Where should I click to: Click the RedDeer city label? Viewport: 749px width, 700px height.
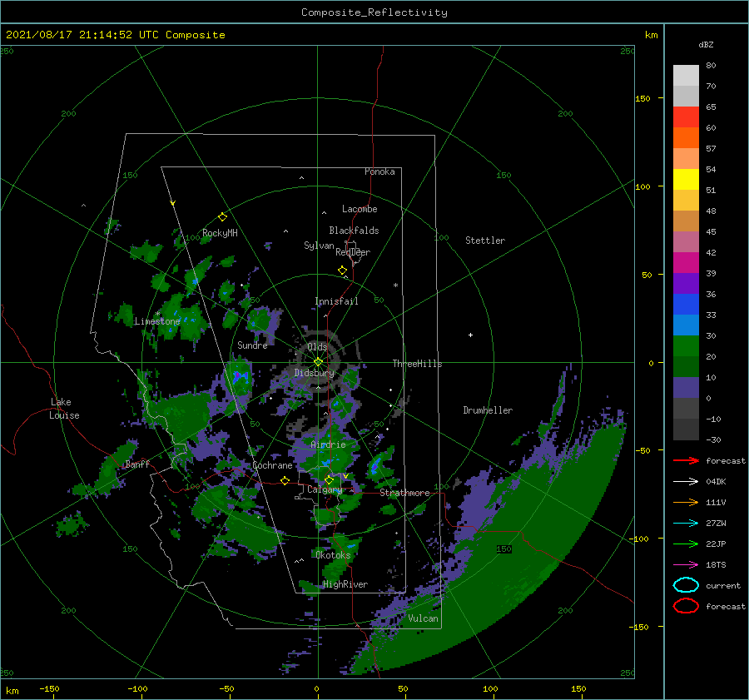click(353, 252)
